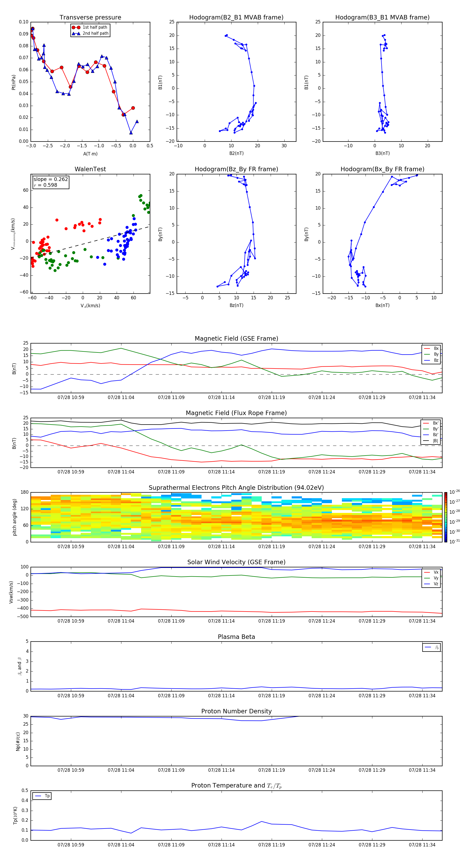Click the 'Pt(nPa)' y-axis label
The width and height of the screenshot is (473, 868).
[14, 82]
